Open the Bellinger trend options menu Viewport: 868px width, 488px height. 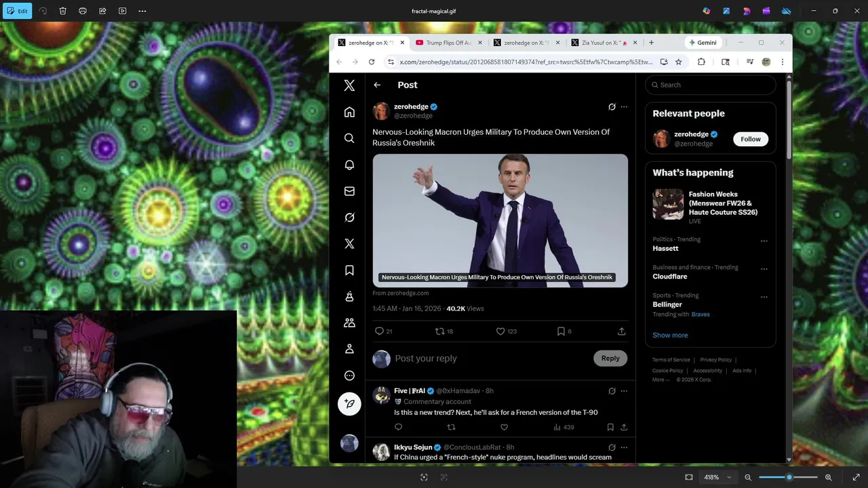click(x=764, y=297)
